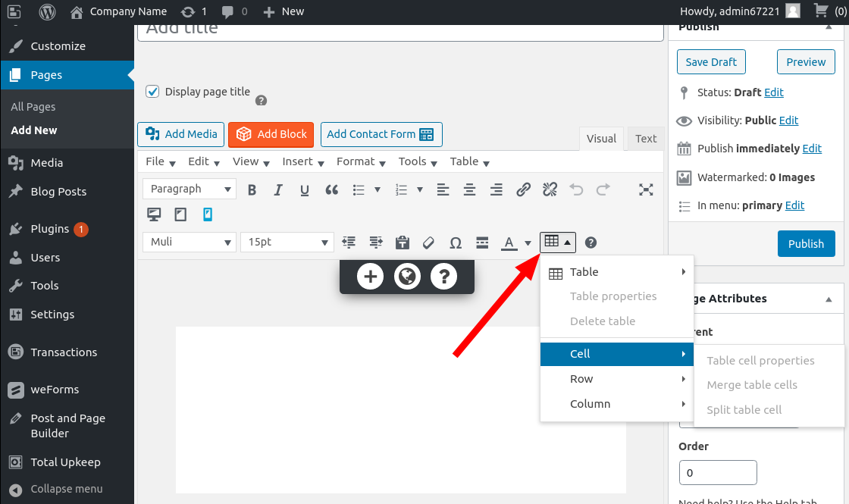
Task: Switch to Text editor tab
Action: click(645, 139)
